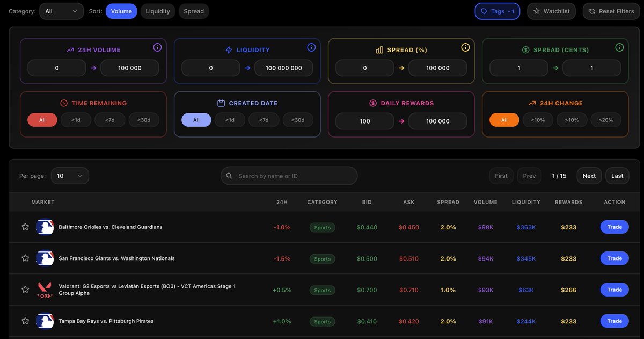Edit the Spread (Cents) maximum field
This screenshot has width=644, height=339.
point(592,68)
